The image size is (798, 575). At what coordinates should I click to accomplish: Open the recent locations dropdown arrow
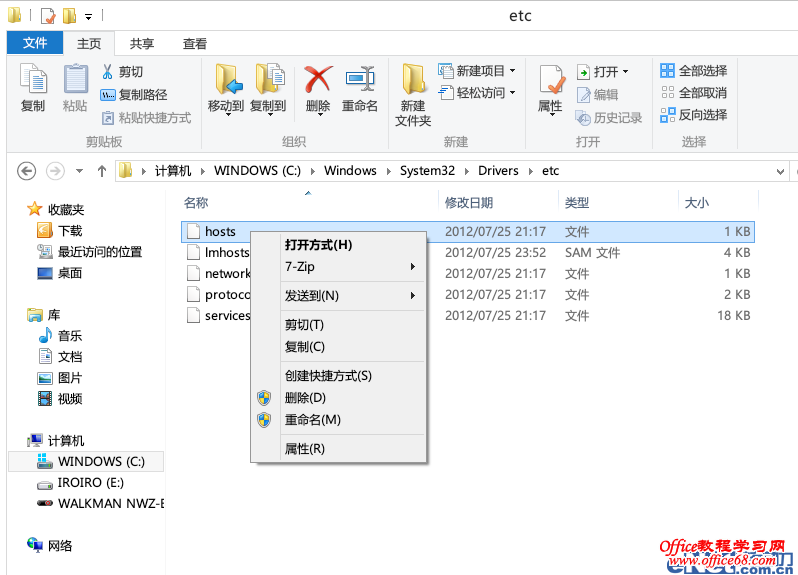click(x=79, y=171)
